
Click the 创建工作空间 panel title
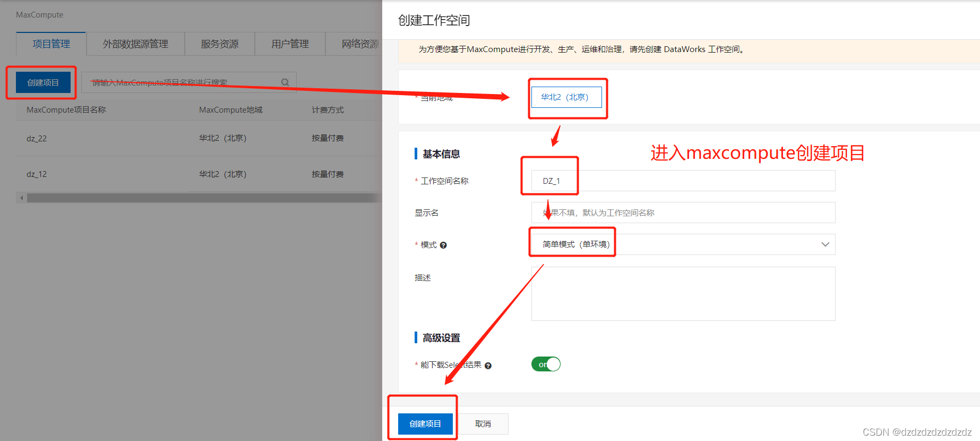(x=434, y=21)
